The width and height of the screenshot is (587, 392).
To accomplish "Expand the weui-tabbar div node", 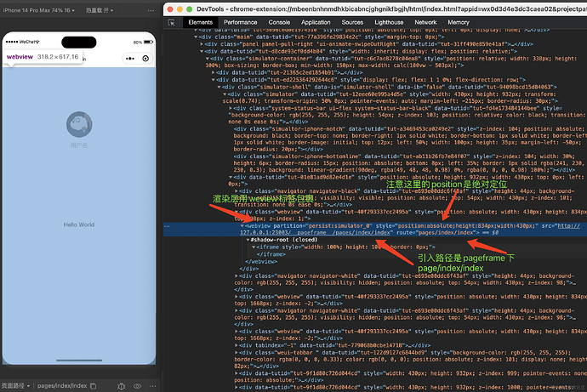I will point(237,352).
